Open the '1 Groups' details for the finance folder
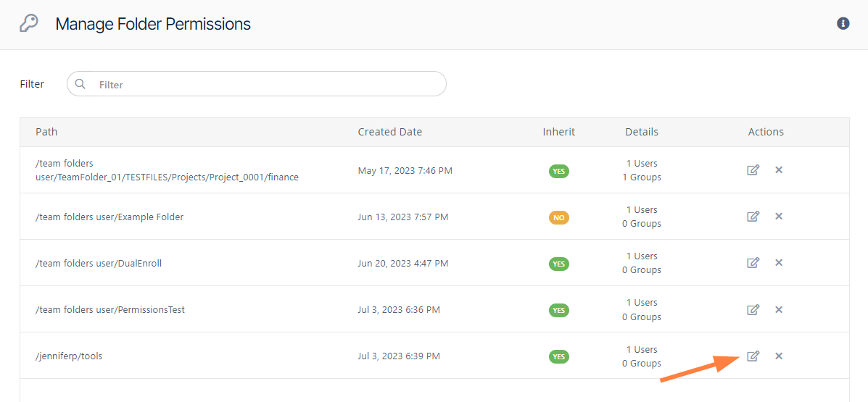868x402 pixels. (642, 177)
